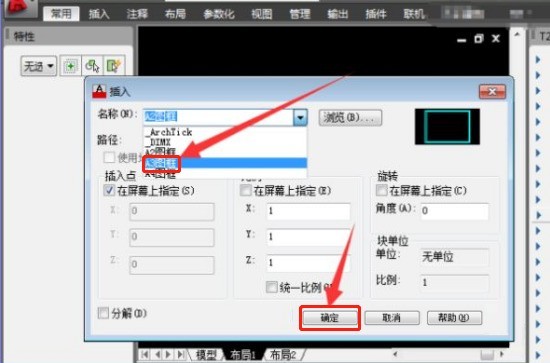Image resolution: width=550 pixels, height=363 pixels.
Task: Switch to the 联机 ribbon tab
Action: coord(414,14)
